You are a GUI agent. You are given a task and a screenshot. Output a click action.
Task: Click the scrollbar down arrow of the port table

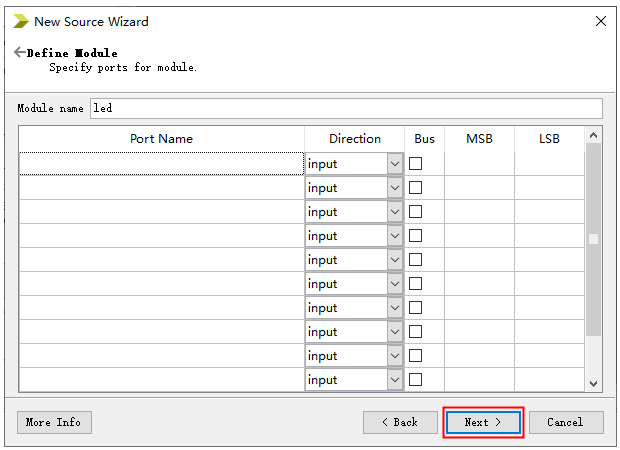593,383
